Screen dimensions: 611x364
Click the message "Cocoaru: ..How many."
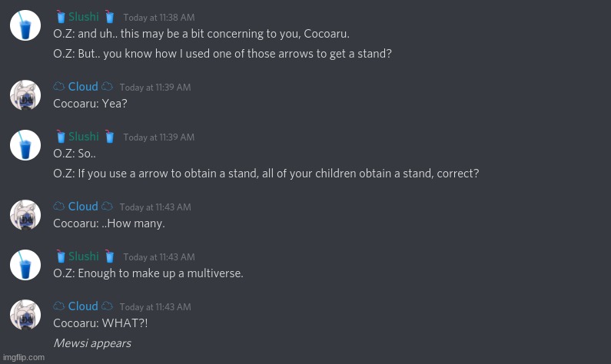pyautogui.click(x=109, y=223)
